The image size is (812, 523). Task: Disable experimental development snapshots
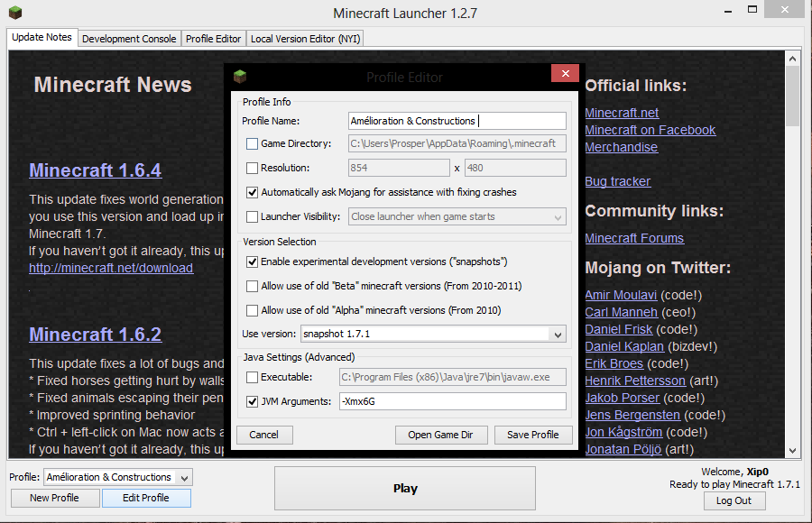[x=253, y=261]
